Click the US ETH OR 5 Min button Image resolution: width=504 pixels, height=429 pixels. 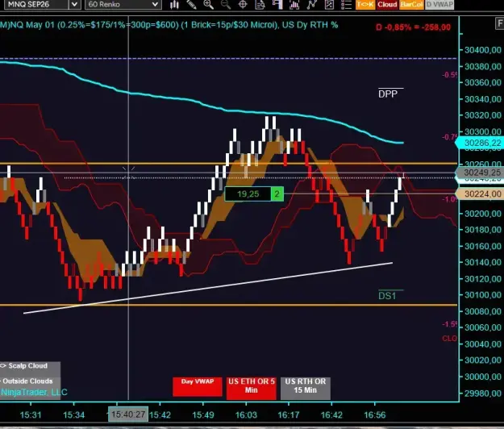[x=252, y=388]
